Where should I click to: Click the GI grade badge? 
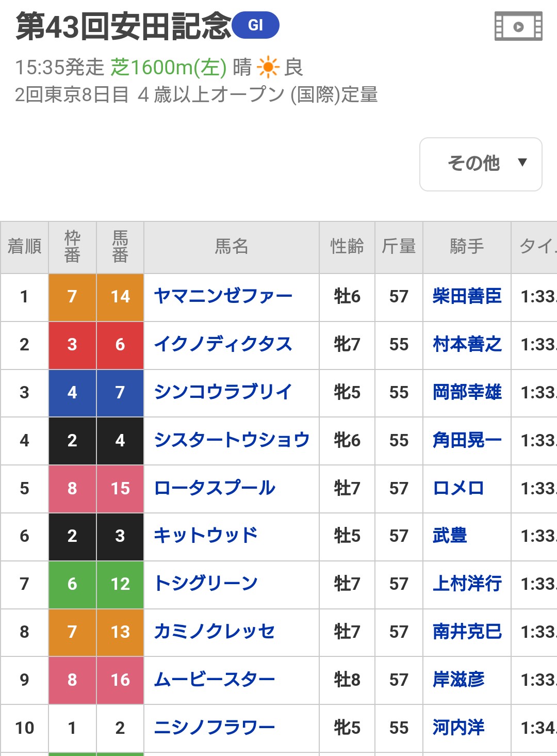pos(256,25)
